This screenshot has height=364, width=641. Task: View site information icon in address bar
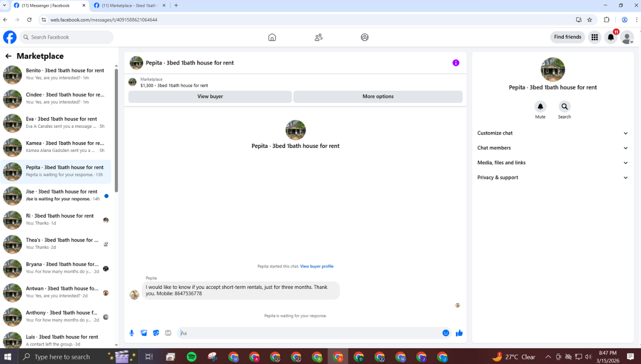[43, 20]
